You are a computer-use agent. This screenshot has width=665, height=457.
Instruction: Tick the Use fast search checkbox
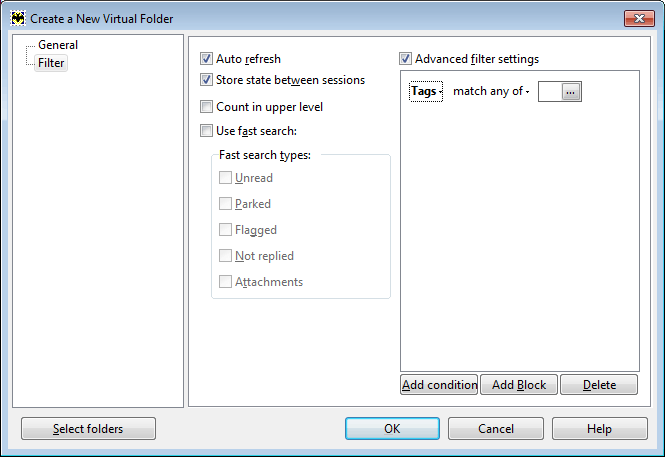tap(206, 131)
